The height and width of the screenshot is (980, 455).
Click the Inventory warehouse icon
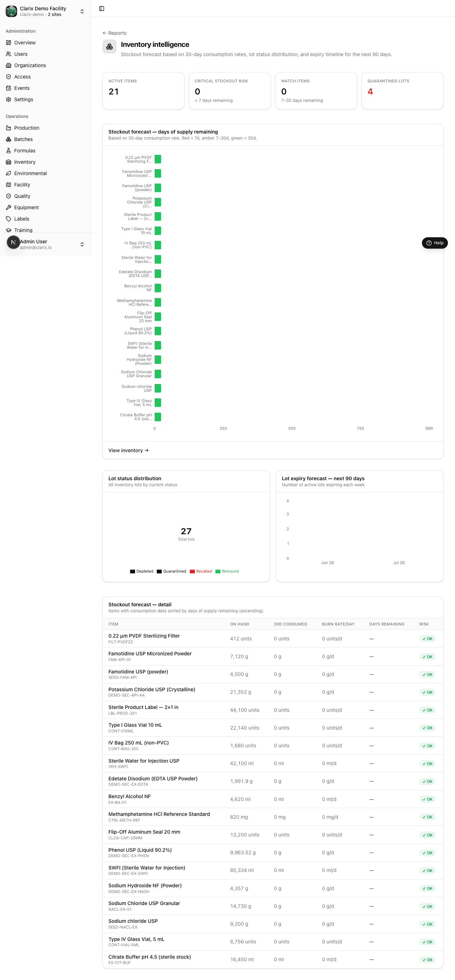pos(9,162)
